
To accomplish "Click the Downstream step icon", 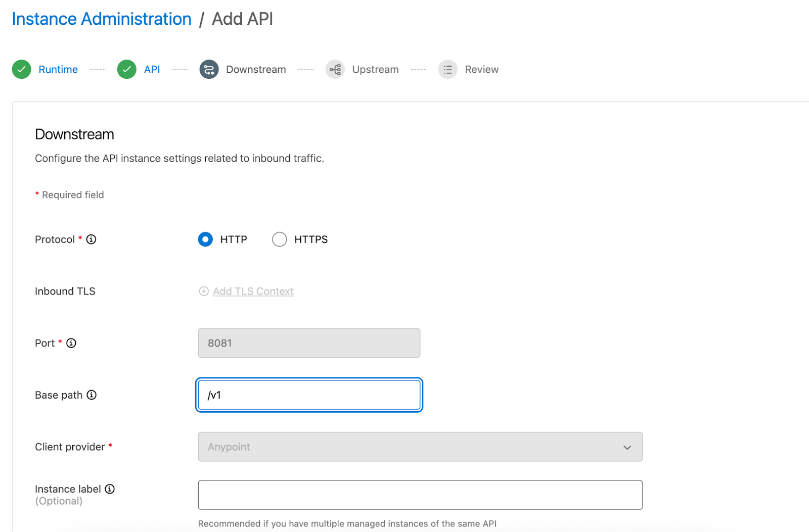I will (x=208, y=69).
